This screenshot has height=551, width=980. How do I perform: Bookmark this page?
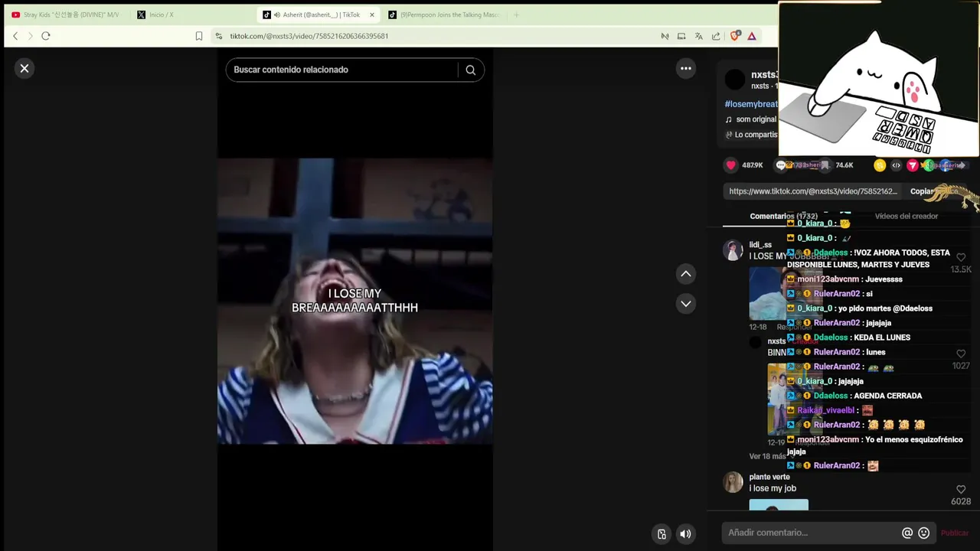point(199,36)
